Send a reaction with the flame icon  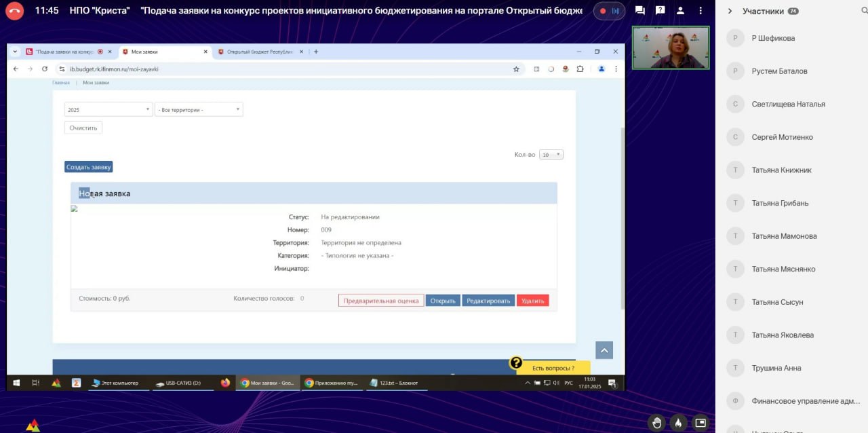point(678,422)
